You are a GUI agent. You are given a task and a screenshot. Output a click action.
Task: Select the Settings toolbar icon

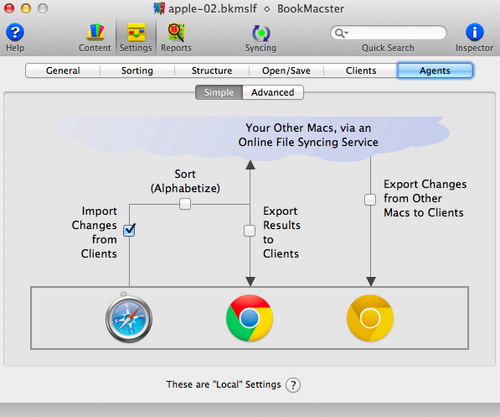pos(136,33)
